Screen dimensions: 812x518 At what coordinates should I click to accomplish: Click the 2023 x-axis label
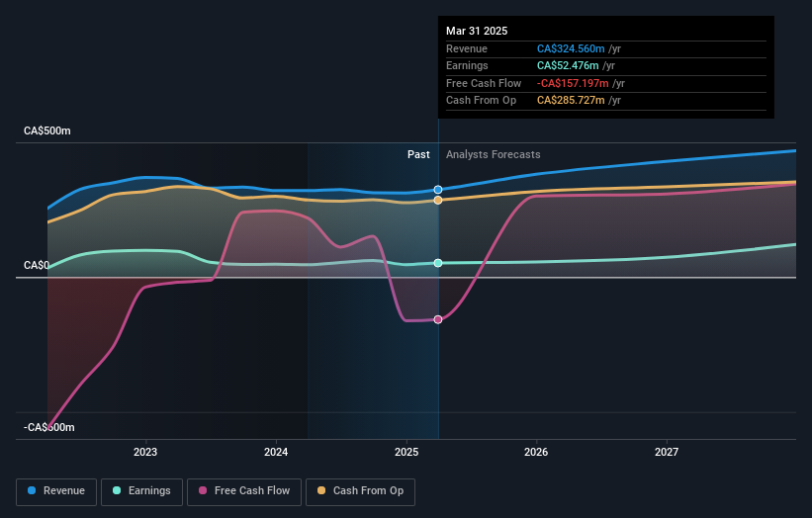coord(145,452)
